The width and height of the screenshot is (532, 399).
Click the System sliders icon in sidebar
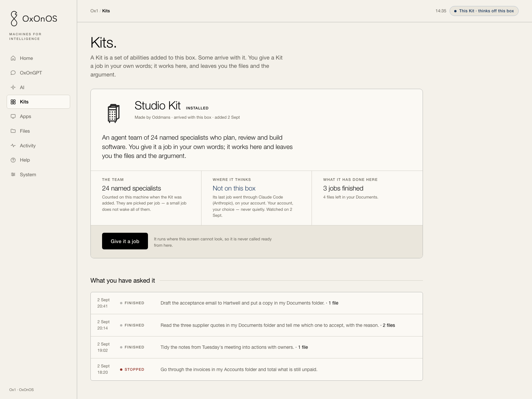(x=13, y=175)
